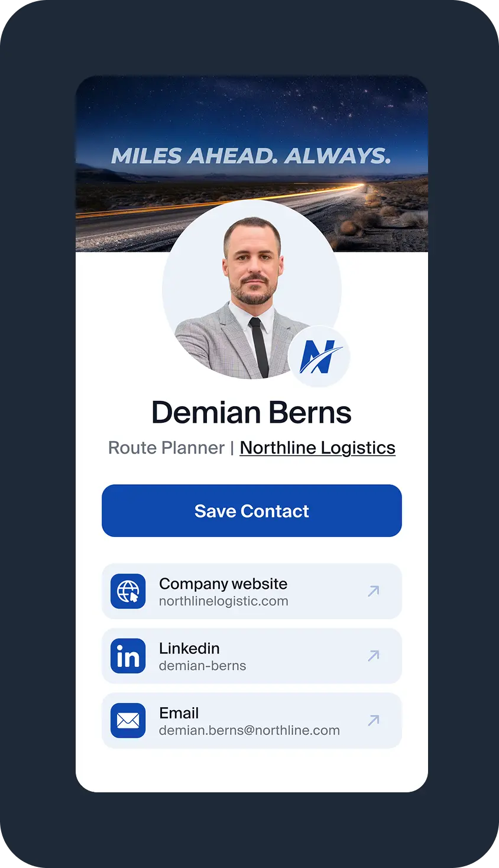499x868 pixels.
Task: Click the demian.berns@northline.com email address
Action: 249,730
